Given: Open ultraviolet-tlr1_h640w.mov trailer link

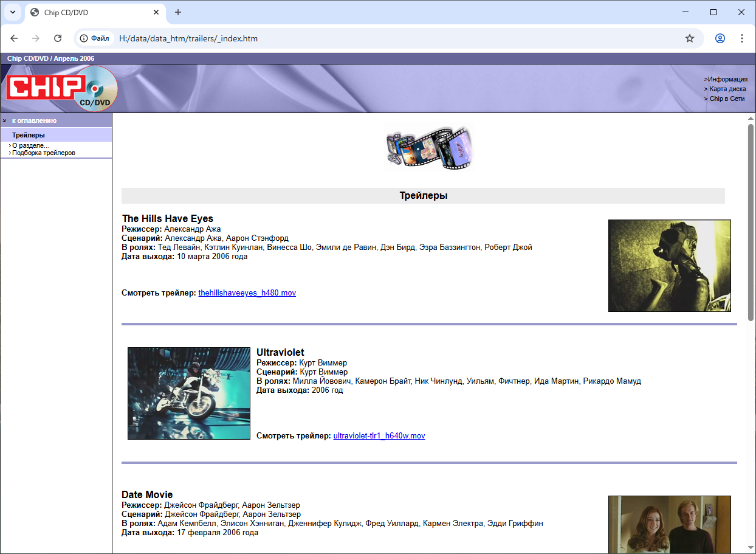Looking at the screenshot, I should point(379,436).
